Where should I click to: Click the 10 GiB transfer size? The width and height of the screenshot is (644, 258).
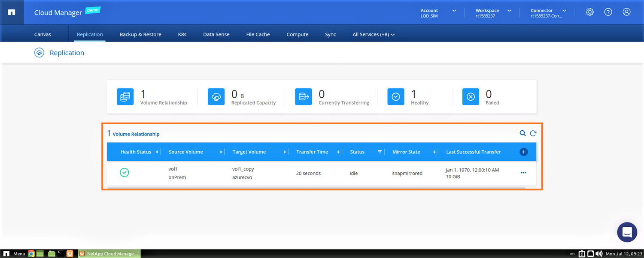[x=453, y=177]
